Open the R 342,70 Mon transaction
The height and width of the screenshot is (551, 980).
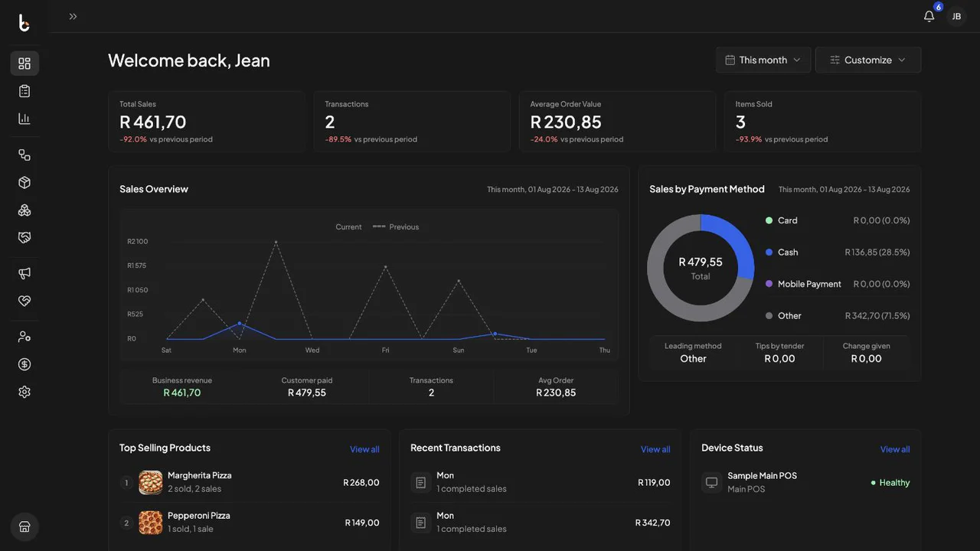click(x=541, y=522)
